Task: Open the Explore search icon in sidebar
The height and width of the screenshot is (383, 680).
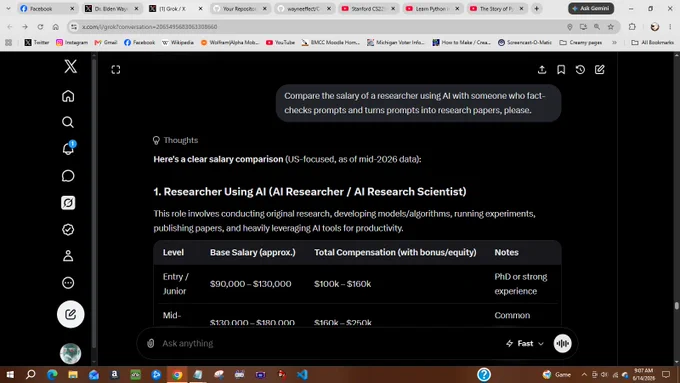Action: (x=68, y=122)
